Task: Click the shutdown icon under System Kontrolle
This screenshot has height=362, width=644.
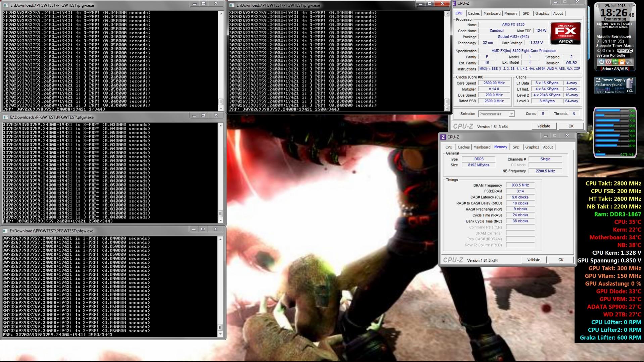Action: [601, 62]
